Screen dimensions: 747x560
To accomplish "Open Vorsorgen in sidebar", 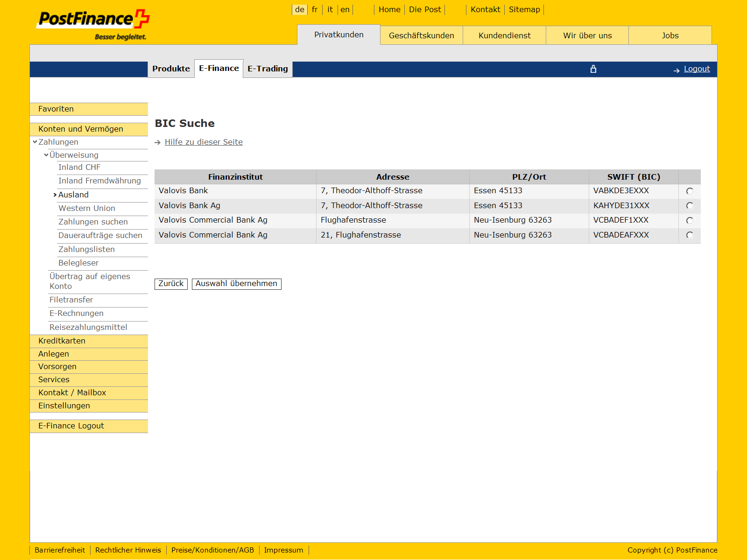I will tap(89, 367).
